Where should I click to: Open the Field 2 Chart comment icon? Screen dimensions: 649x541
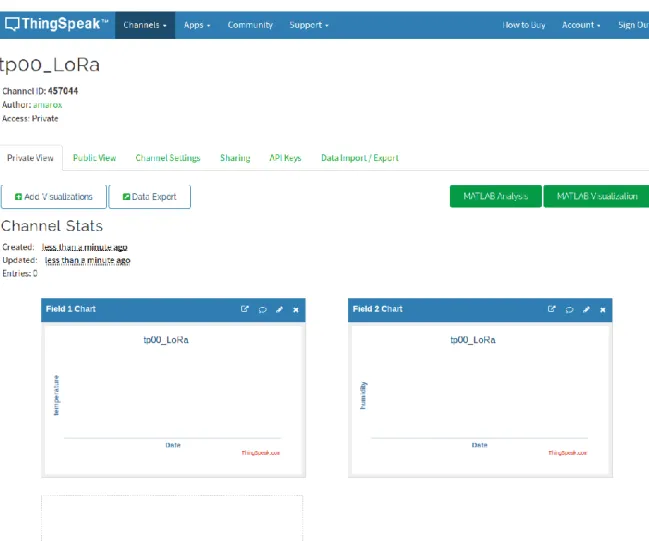tap(570, 309)
